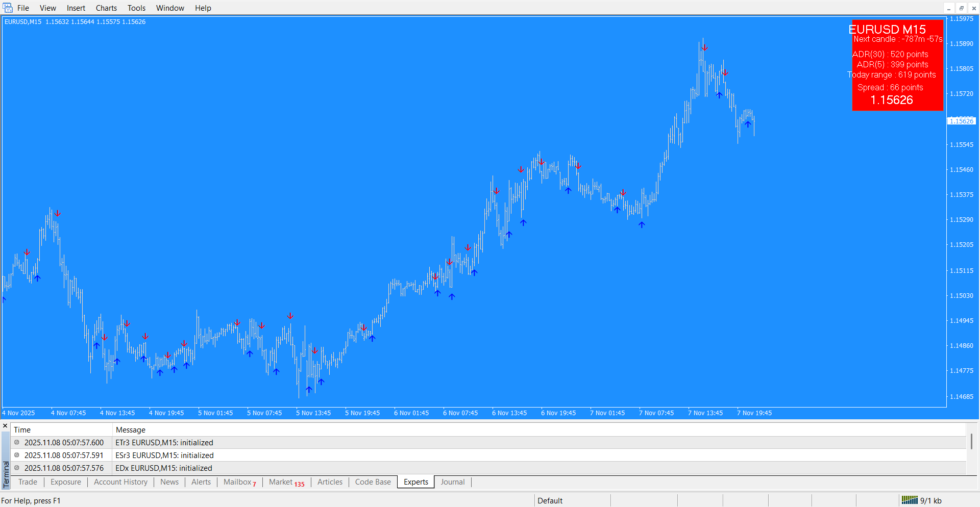This screenshot has width=980, height=507.
Task: Click the MetaTrader chart icon beside the File menu
Action: (7, 8)
